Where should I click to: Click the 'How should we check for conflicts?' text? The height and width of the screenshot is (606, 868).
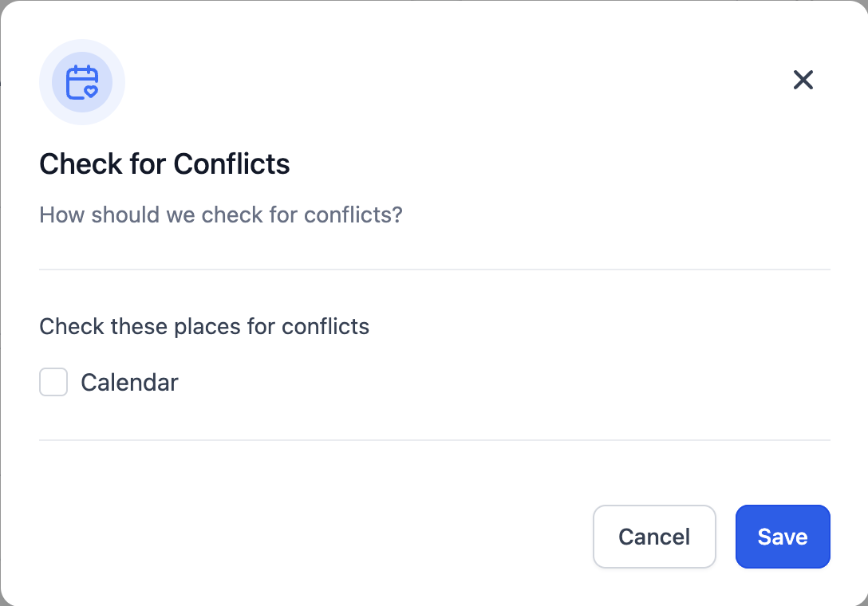(221, 214)
